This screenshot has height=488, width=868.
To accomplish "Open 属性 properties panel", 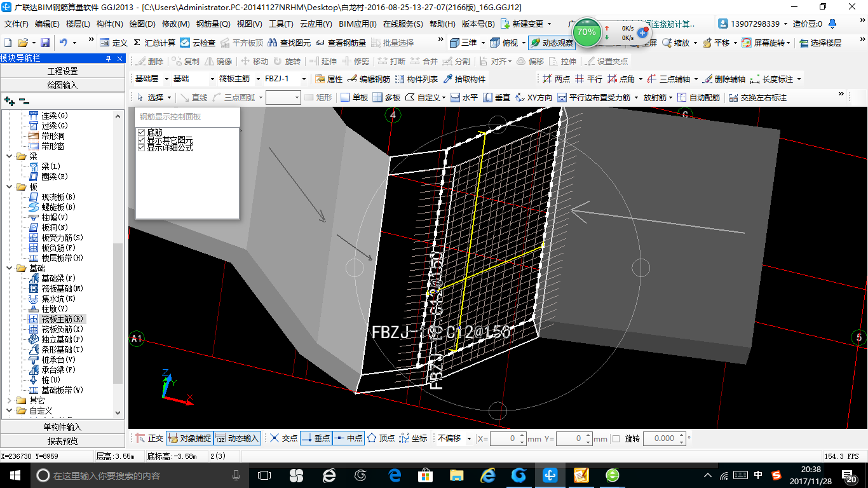I will (x=329, y=79).
